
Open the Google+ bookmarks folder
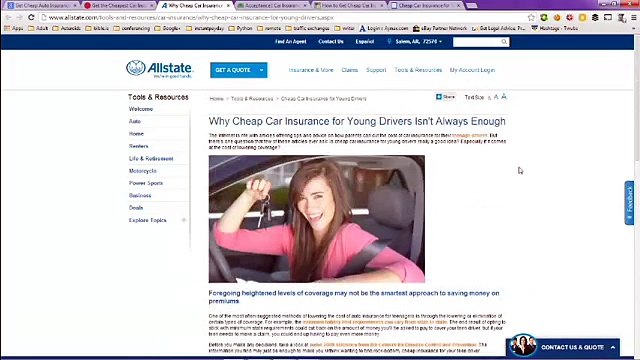[167, 28]
